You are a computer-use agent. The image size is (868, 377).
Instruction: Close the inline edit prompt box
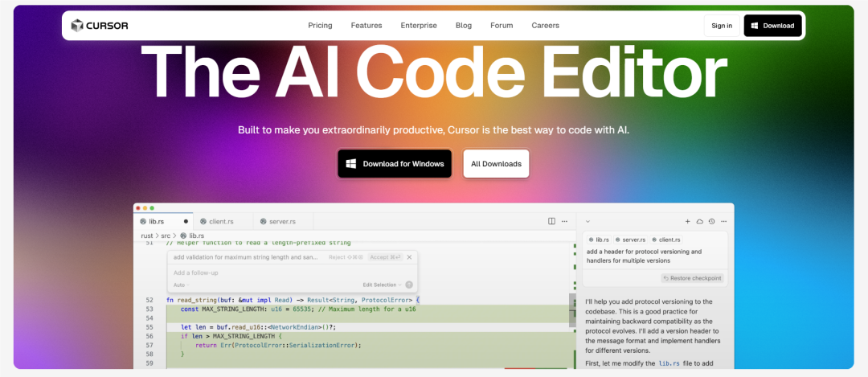click(x=409, y=257)
